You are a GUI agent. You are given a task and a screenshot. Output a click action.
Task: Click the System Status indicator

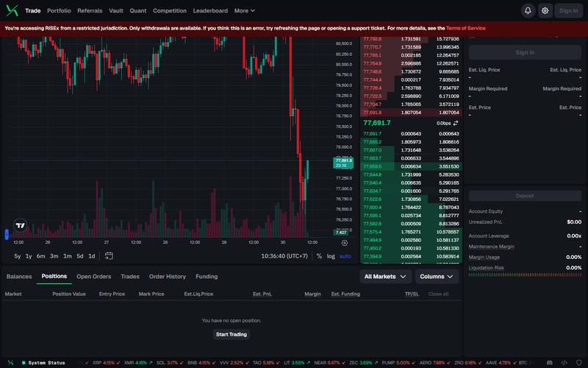pos(43,363)
